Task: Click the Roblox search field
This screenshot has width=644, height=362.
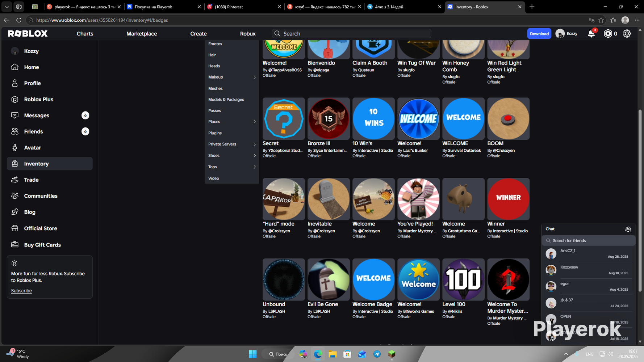Action: click(351, 34)
